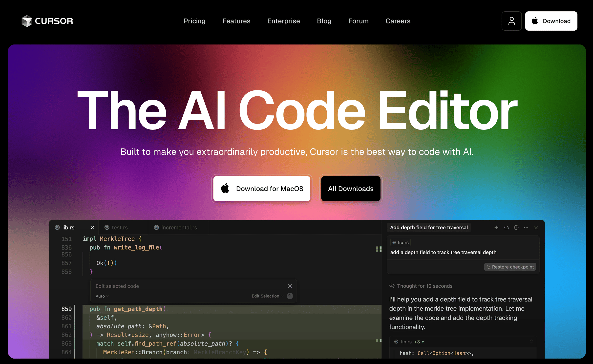Click the Download button in header
593x364 pixels.
point(551,21)
